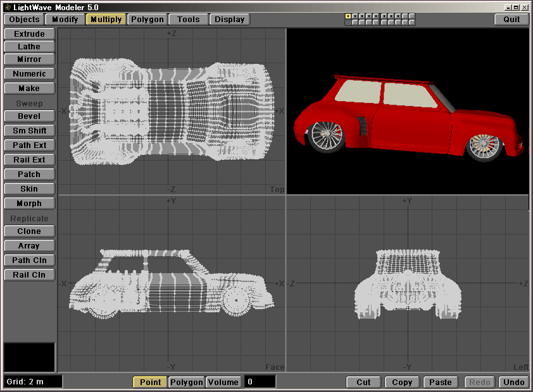Viewport: 533px width, 392px height.
Task: Click the Quit button
Action: (x=511, y=20)
